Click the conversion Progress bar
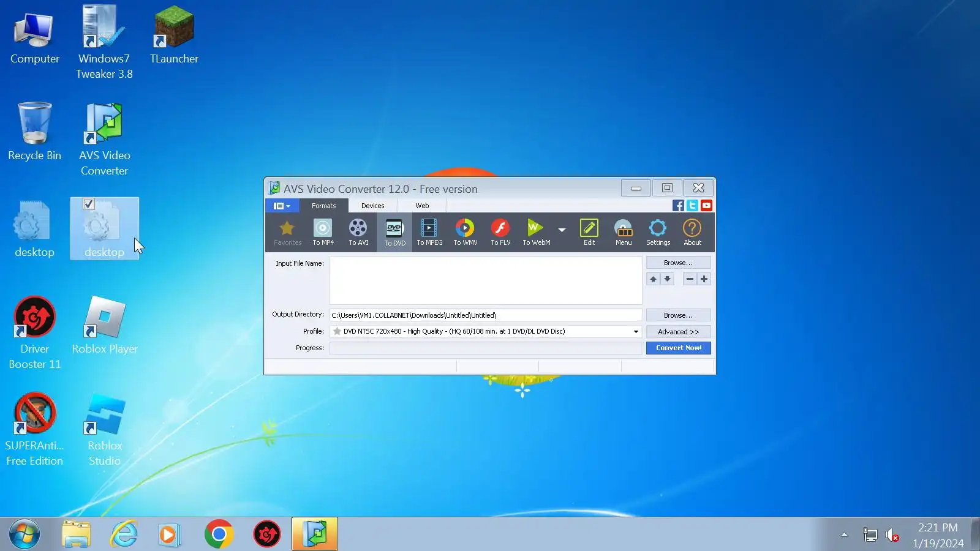The image size is (980, 551). tap(486, 348)
